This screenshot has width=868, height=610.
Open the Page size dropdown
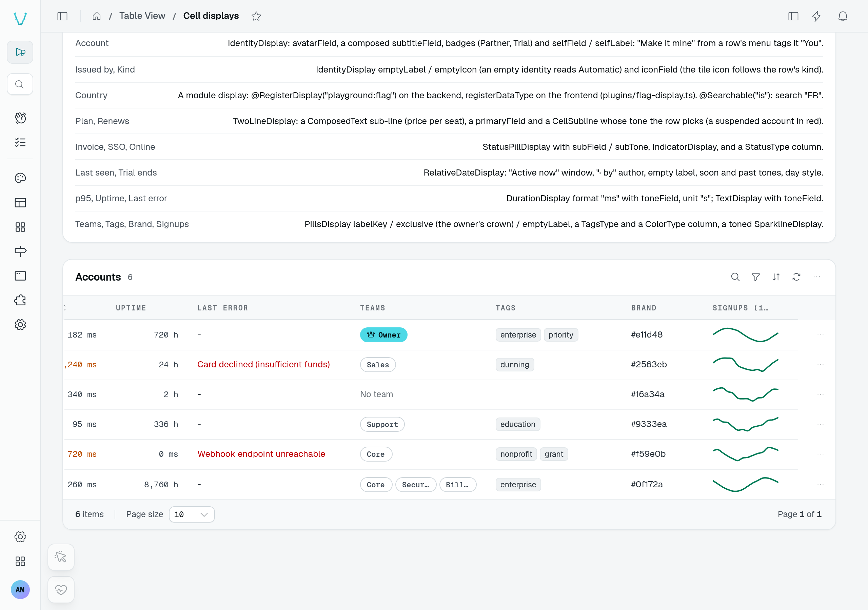192,514
